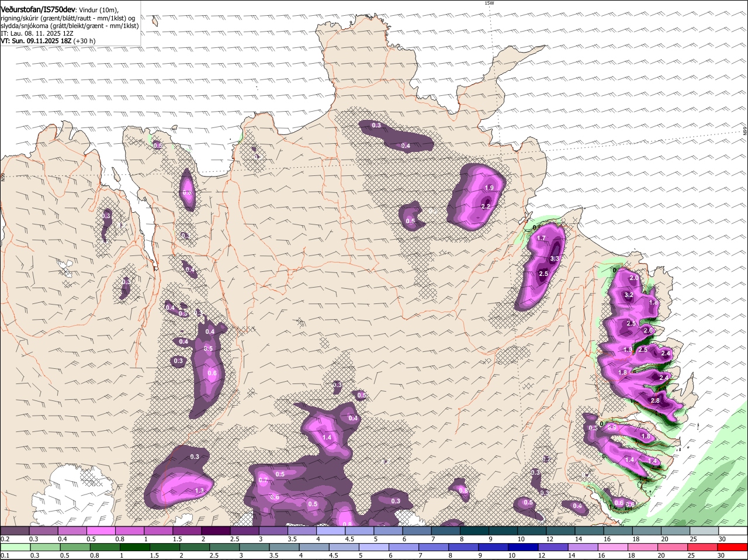Select lower legend light blue swatch 5 to 6
This screenshot has width=748, height=560.
point(375,547)
